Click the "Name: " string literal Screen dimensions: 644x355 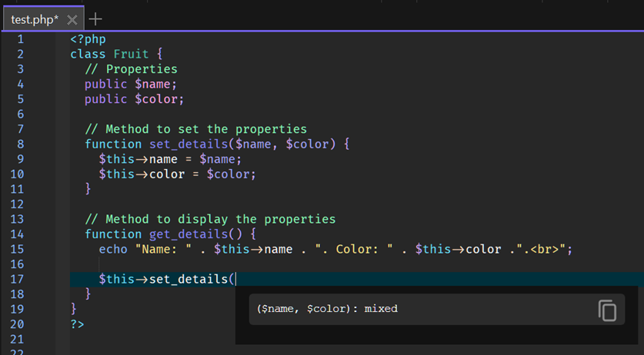pos(163,250)
